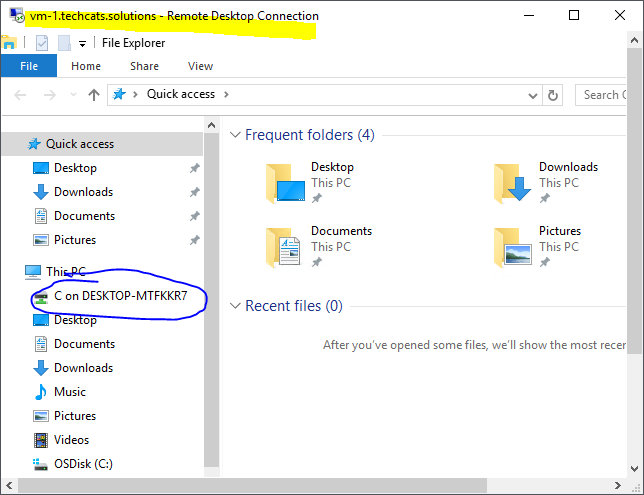Open Documents under Quick access in sidebar
644x495 pixels.
pos(84,216)
